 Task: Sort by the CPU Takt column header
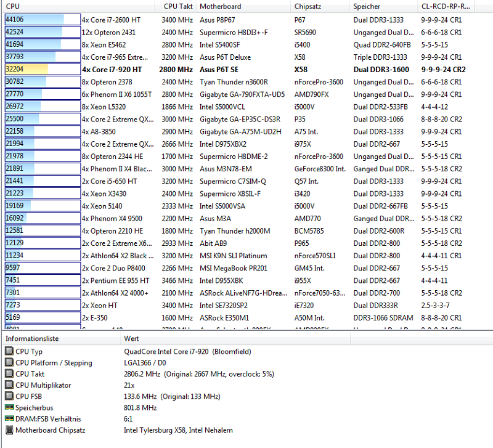[x=175, y=6]
